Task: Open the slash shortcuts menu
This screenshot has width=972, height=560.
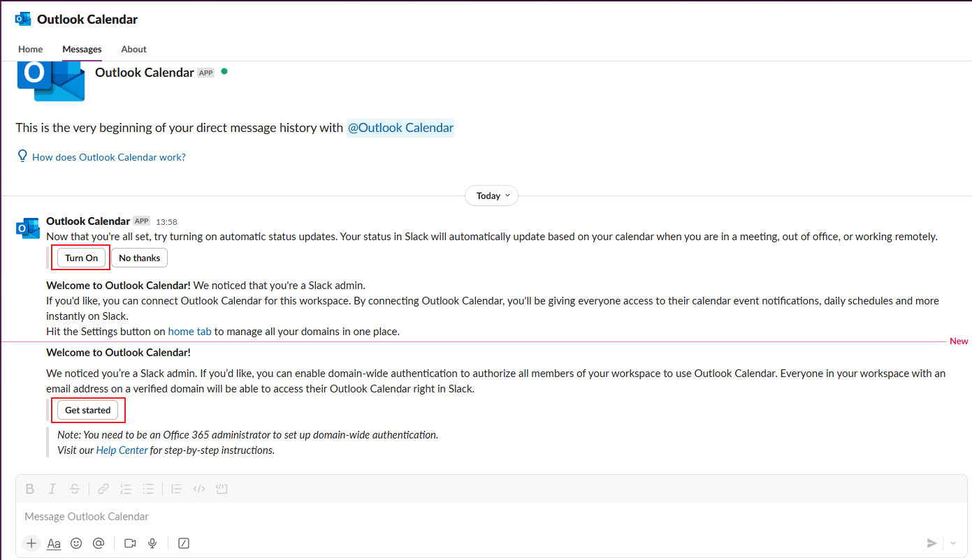Action: click(184, 543)
